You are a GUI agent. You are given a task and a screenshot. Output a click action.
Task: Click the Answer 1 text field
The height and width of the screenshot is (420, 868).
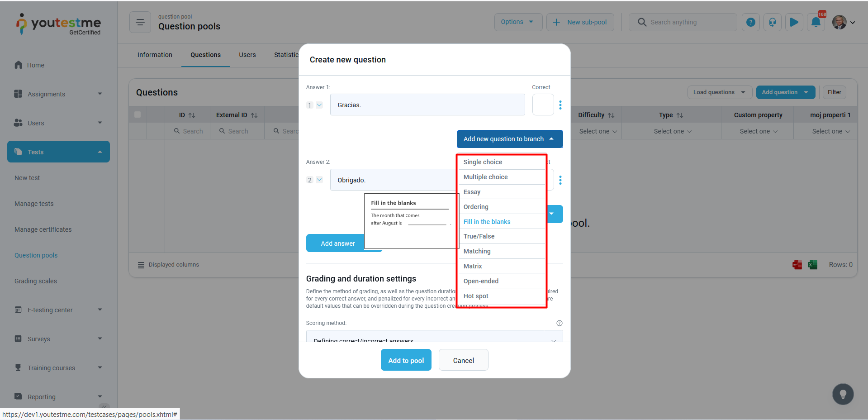point(427,105)
